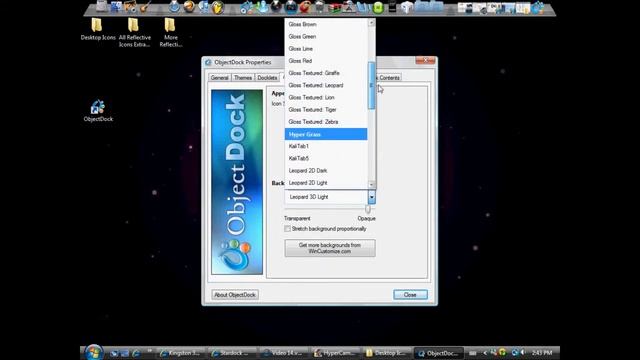The image size is (640, 360).
Task: Choose Gloss Brown from the background list
Action: click(326, 24)
